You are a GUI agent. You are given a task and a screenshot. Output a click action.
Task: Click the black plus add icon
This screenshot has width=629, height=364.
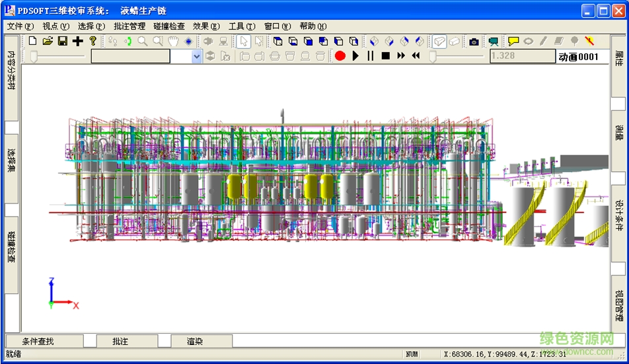(x=78, y=41)
